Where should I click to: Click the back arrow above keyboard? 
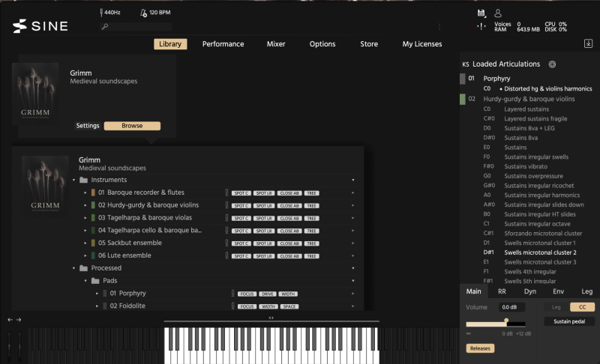(10, 320)
